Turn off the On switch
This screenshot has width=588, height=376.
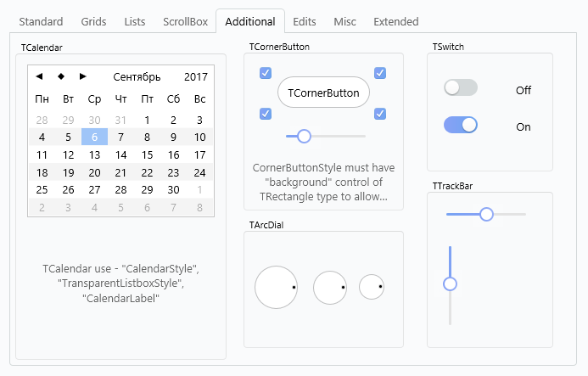pyautogui.click(x=461, y=125)
